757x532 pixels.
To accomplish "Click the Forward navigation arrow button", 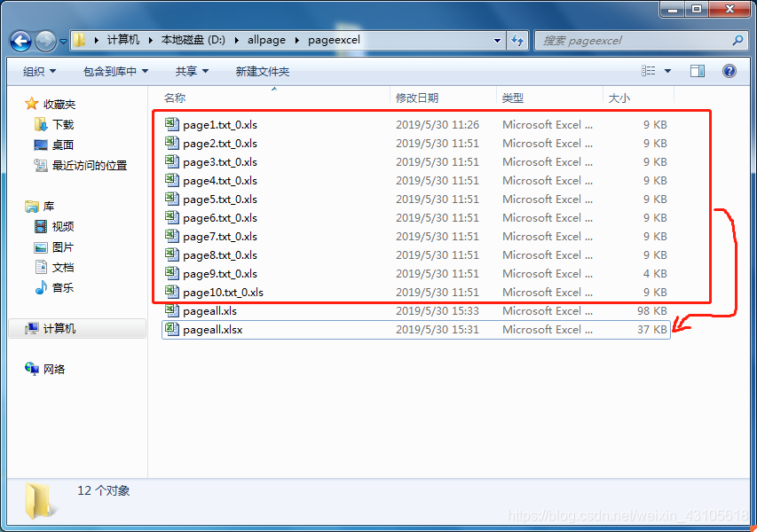I will click(x=46, y=41).
